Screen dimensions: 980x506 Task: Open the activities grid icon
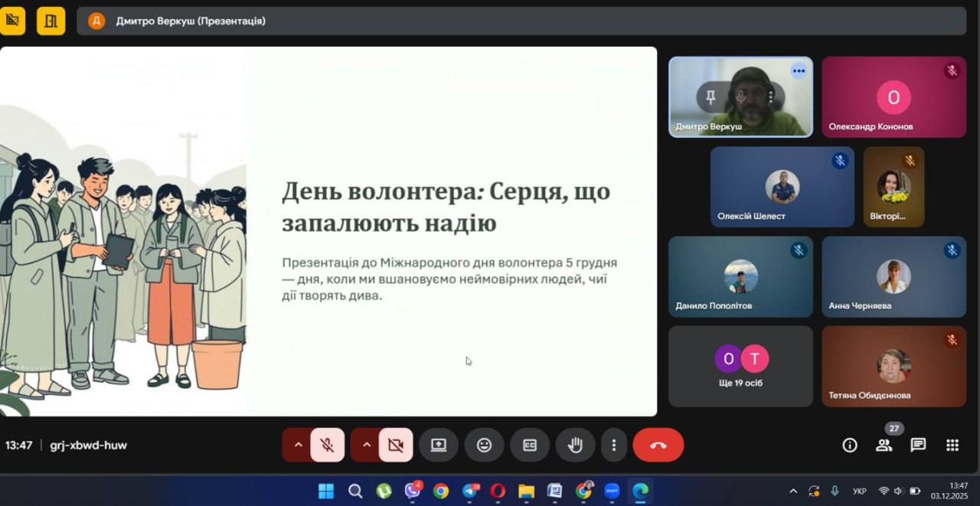tap(952, 445)
